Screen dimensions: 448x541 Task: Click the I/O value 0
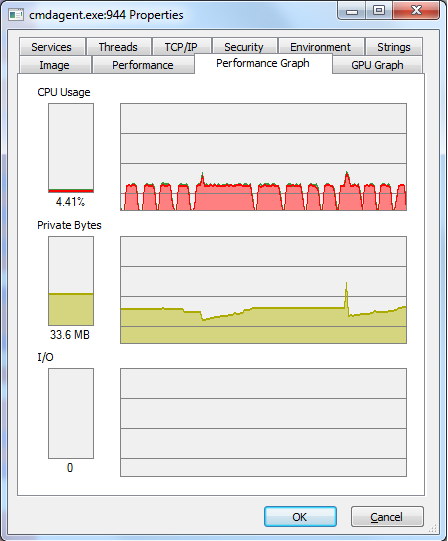click(70, 468)
